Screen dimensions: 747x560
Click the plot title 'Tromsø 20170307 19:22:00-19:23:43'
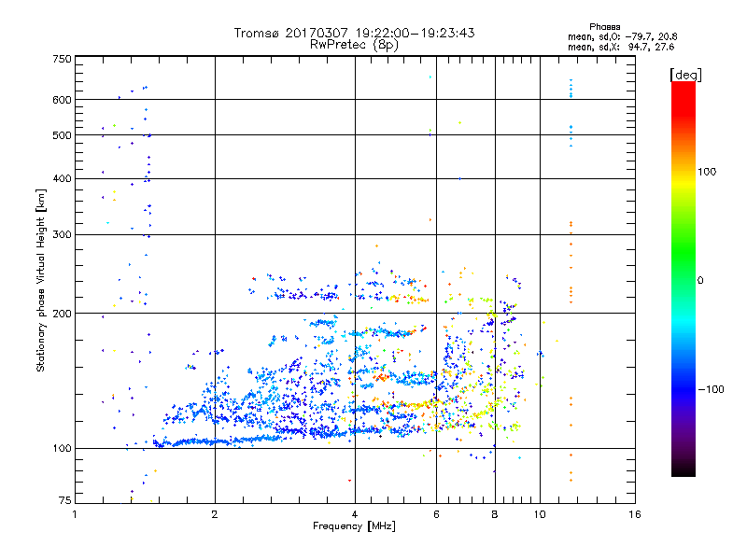click(x=354, y=33)
